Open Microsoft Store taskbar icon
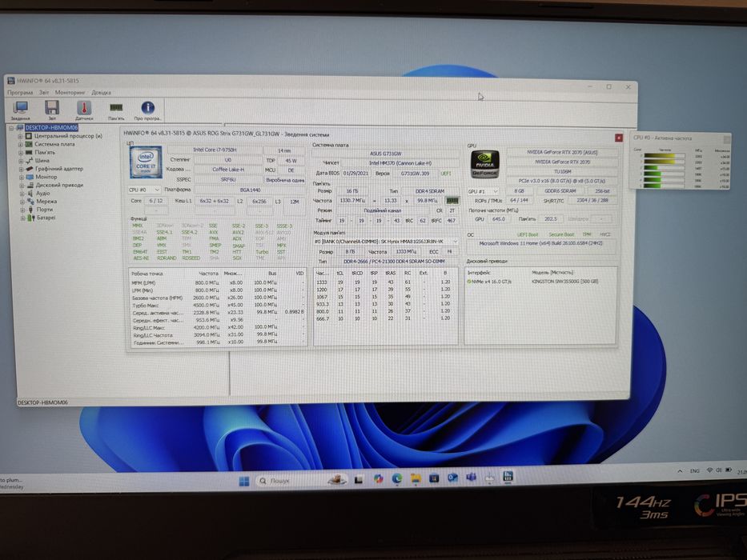747x560 pixels. 434,478
